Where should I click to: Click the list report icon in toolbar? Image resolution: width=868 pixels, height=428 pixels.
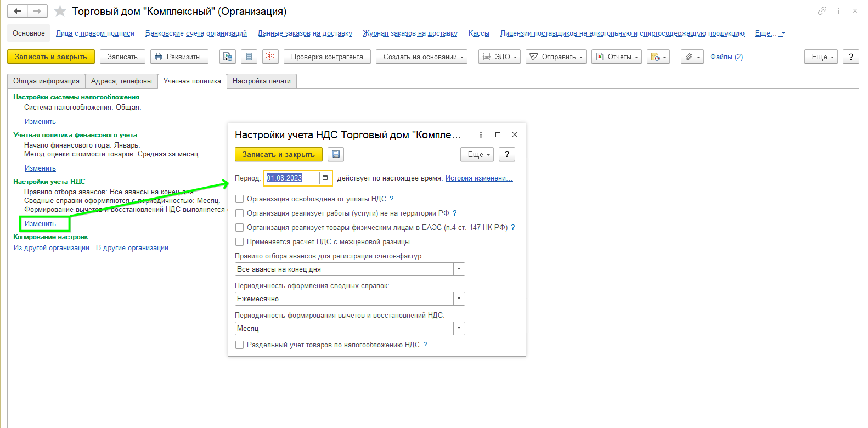(249, 57)
